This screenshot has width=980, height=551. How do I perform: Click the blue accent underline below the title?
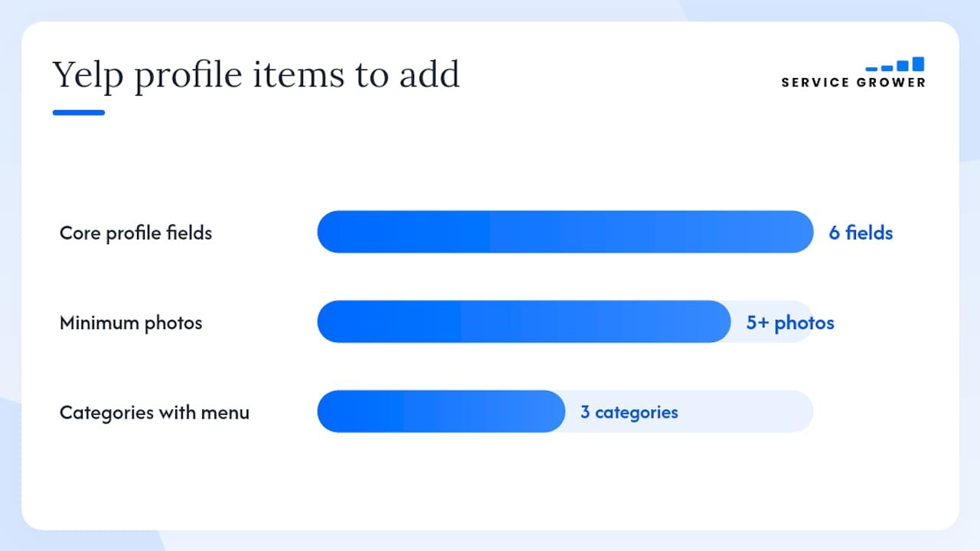click(x=79, y=112)
